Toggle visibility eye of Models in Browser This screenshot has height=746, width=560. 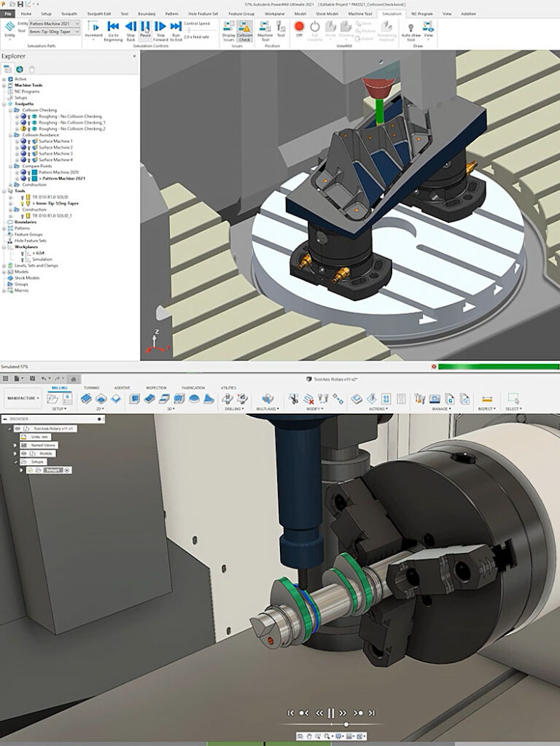24,454
